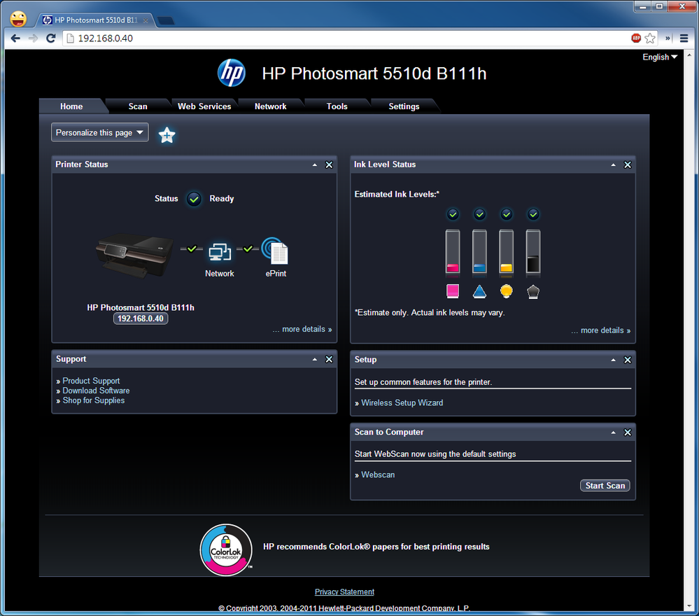Open the Personalize this page dropdown

(100, 132)
